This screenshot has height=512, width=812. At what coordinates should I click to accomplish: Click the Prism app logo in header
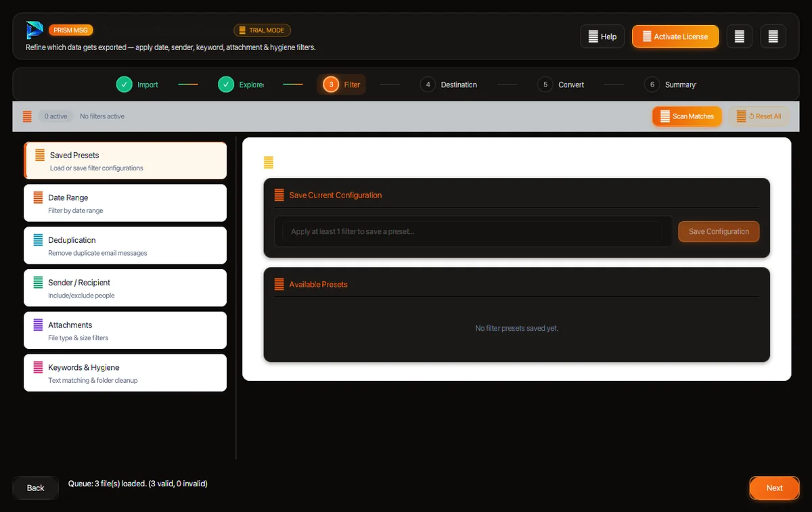pyautogui.click(x=35, y=30)
